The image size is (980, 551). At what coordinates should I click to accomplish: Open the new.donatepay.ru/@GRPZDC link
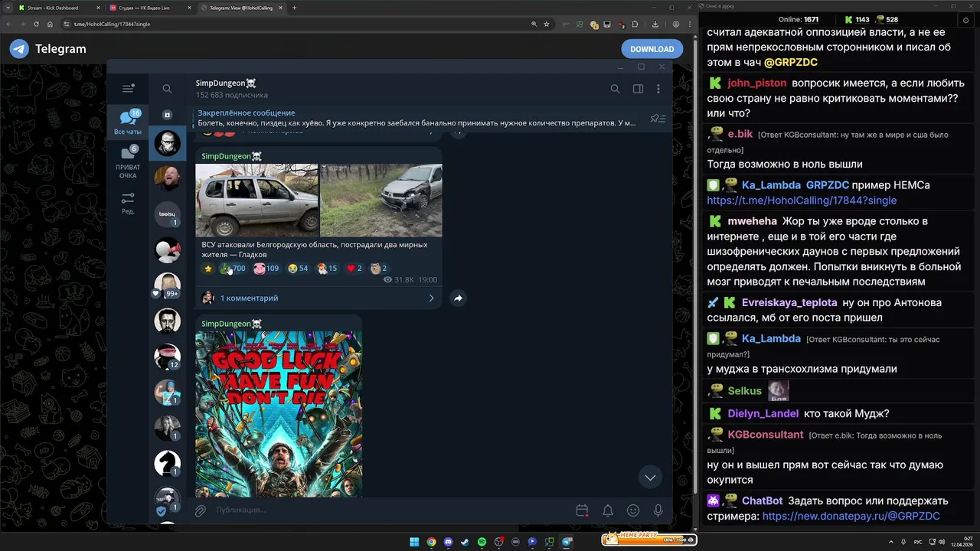coord(851,517)
